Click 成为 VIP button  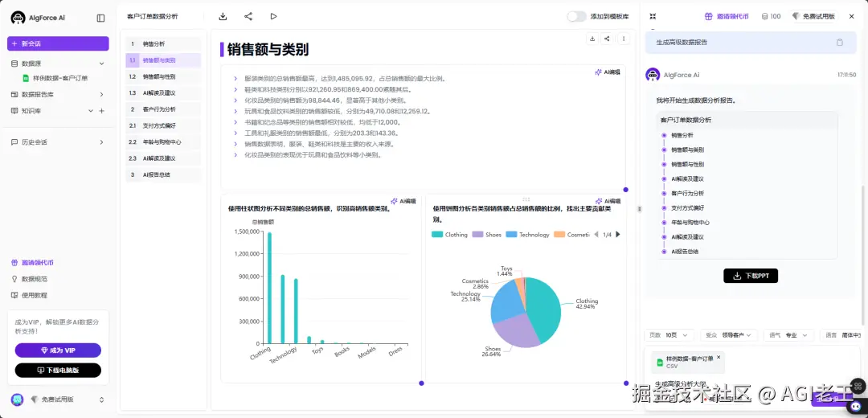[58, 350]
